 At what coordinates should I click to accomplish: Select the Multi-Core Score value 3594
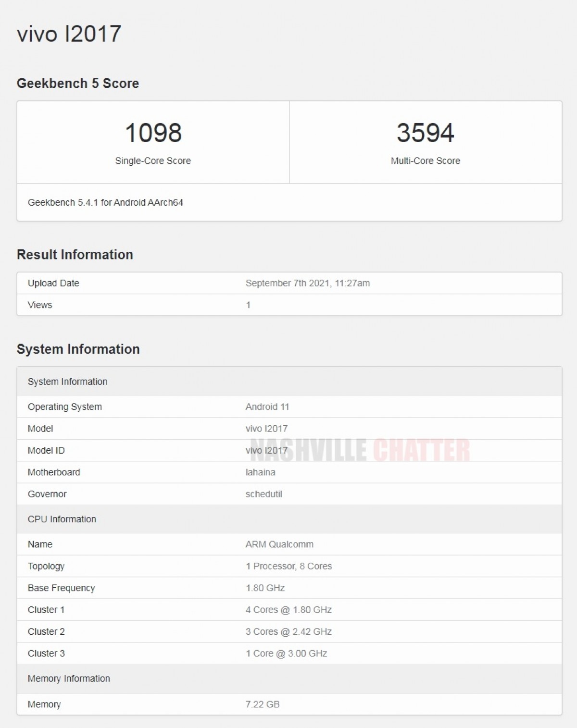click(x=425, y=133)
